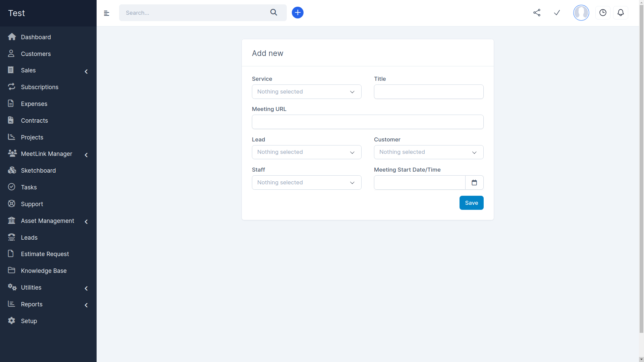Open the notifications bell
The width and height of the screenshot is (644, 362).
click(x=621, y=13)
